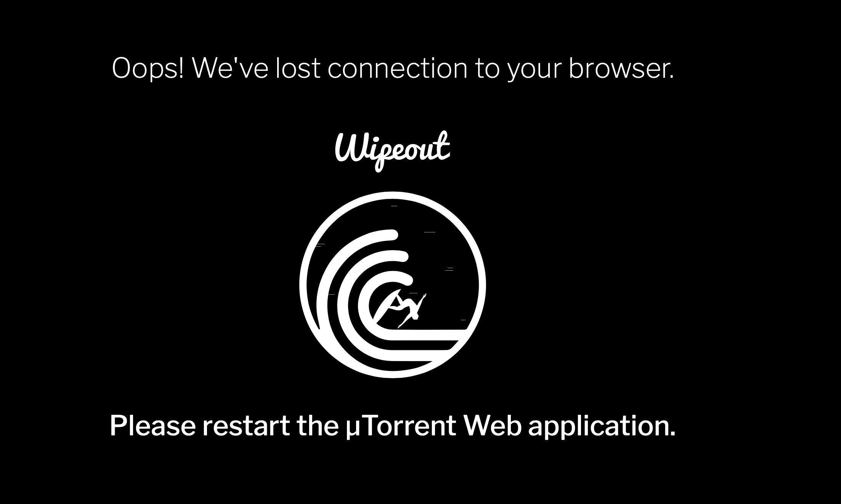Click the word "browser." in the heading
Screen dimensions: 841x504
pyautogui.click(x=621, y=68)
